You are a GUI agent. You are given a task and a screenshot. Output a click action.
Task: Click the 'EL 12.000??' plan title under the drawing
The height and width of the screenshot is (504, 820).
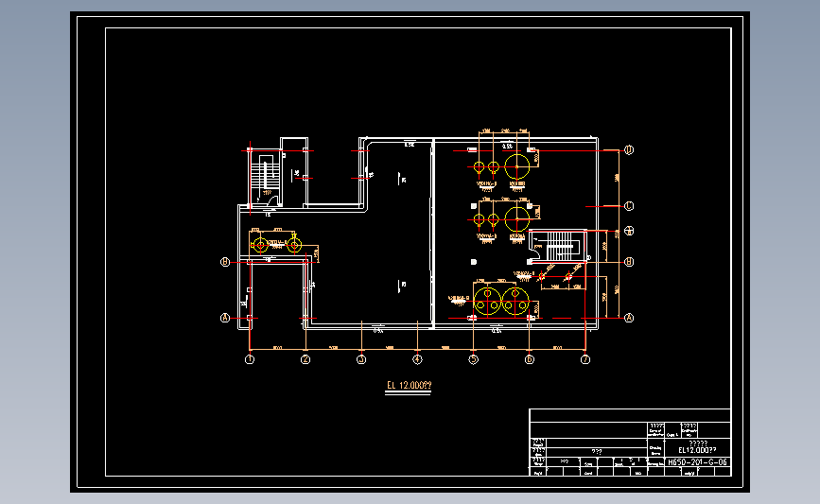(x=409, y=385)
